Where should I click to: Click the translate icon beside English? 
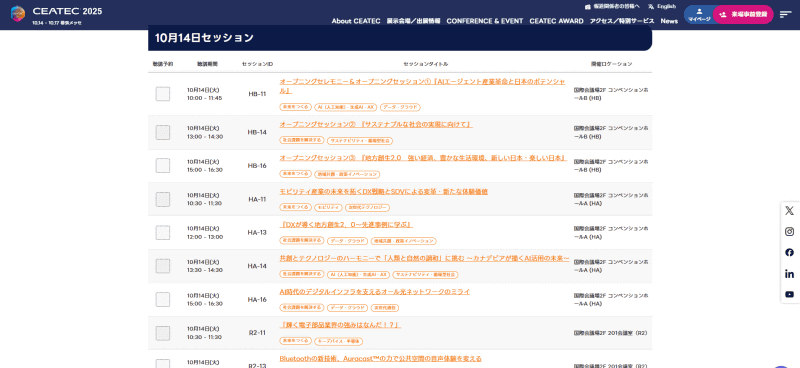coord(651,7)
